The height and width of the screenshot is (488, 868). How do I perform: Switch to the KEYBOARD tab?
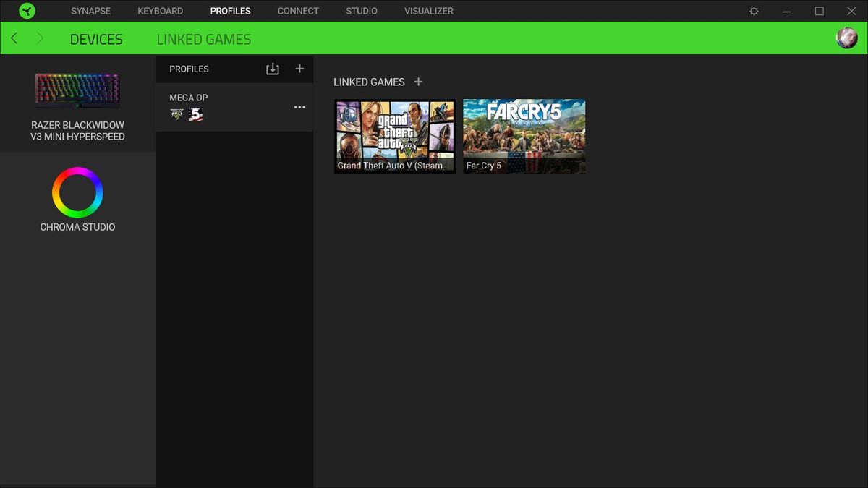(x=161, y=11)
